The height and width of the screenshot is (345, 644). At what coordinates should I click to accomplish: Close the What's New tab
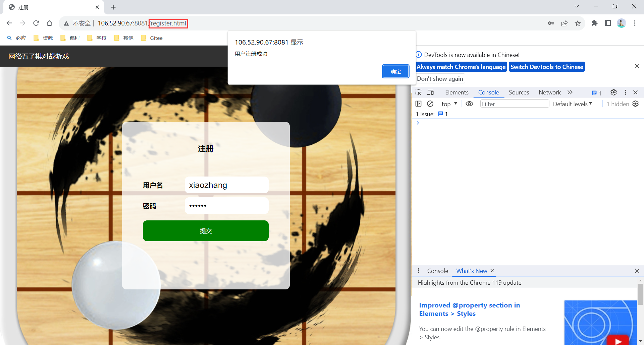point(492,271)
